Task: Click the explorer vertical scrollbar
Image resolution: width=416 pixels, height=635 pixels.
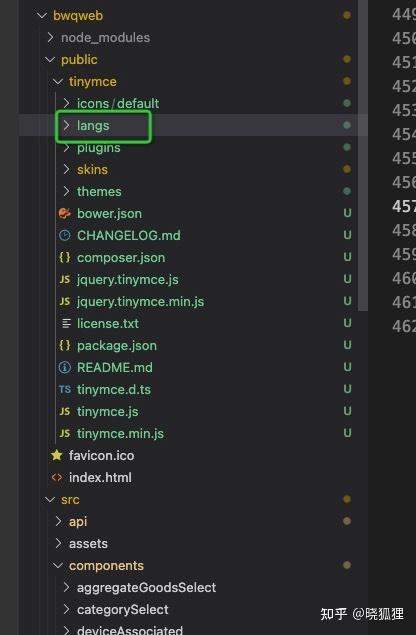Action: [x=363, y=156]
